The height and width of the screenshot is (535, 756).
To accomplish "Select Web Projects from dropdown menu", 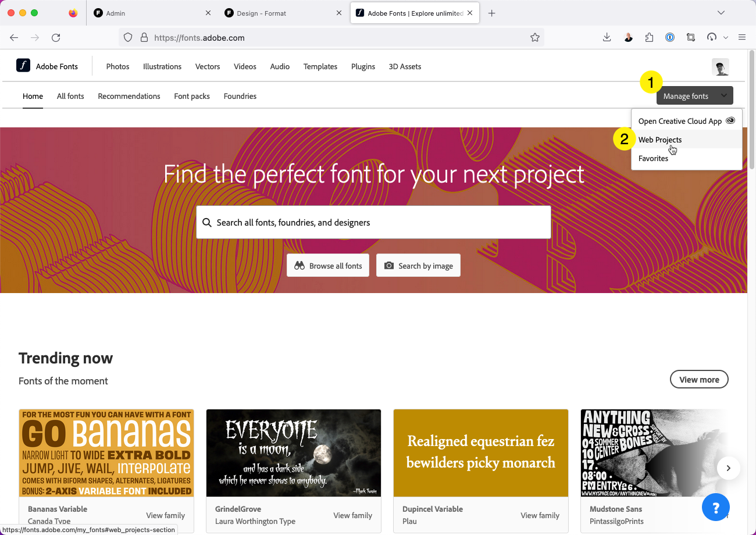I will coord(687,140).
